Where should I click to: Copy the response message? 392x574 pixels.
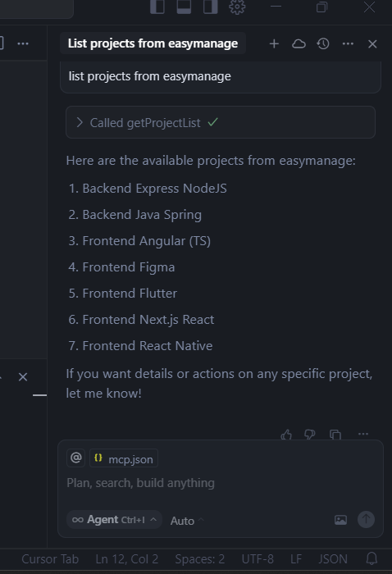pos(335,435)
